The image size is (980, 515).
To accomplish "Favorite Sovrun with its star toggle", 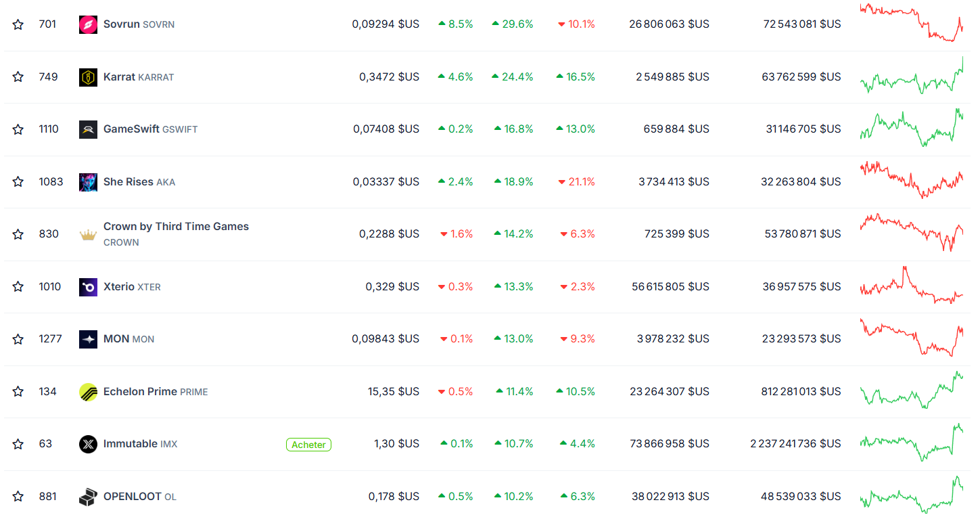I will (x=18, y=24).
